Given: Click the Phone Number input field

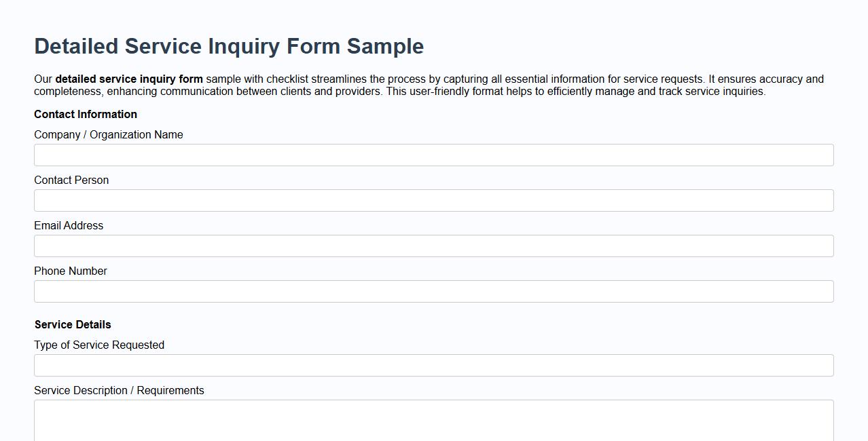Looking at the screenshot, I should [x=433, y=291].
